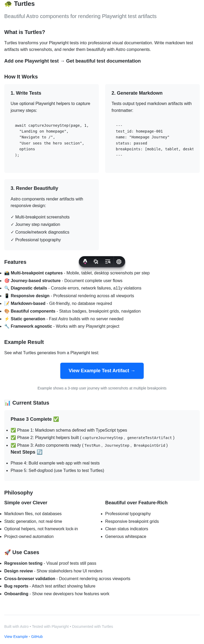Open dev toolbar Settings gear
This screenshot has height=644, width=204.
coord(119,262)
